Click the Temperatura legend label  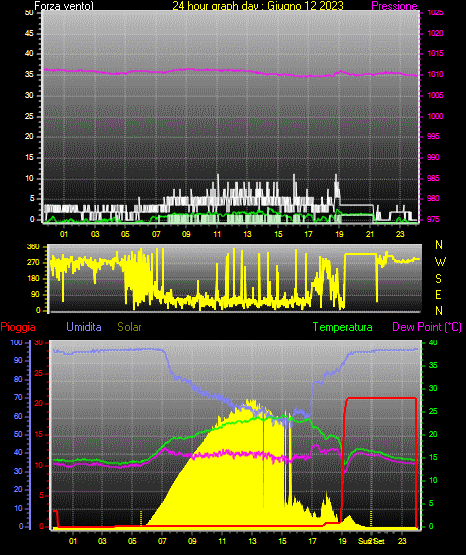pos(343,327)
